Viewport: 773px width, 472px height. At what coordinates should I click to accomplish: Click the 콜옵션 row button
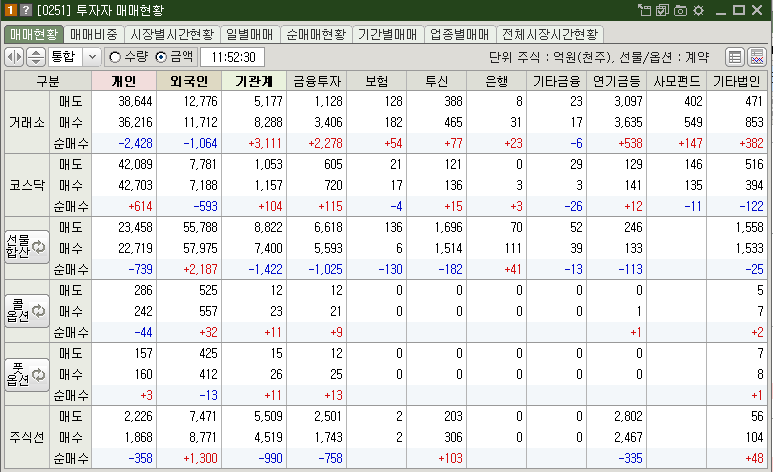click(x=27, y=311)
